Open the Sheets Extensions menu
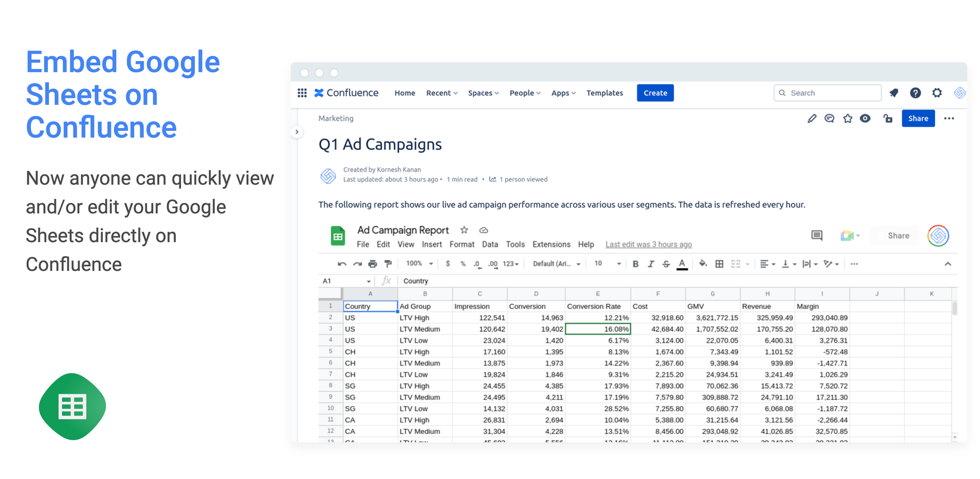This screenshot has height=479, width=980. tap(551, 245)
